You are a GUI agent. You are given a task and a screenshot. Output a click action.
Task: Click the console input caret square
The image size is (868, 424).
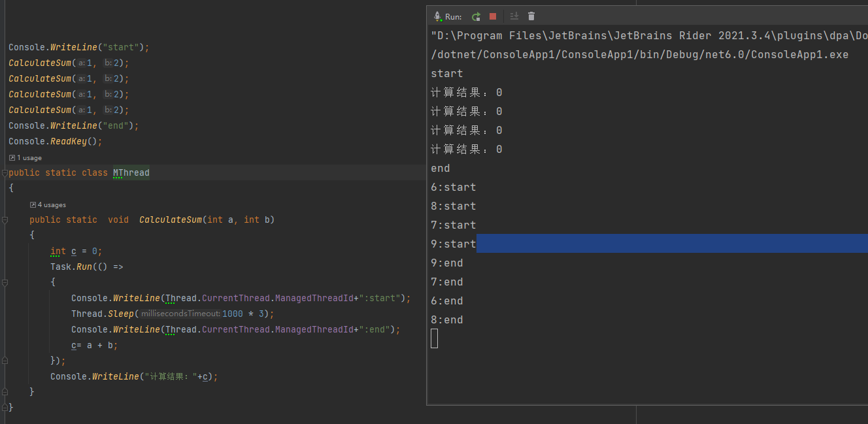(434, 338)
